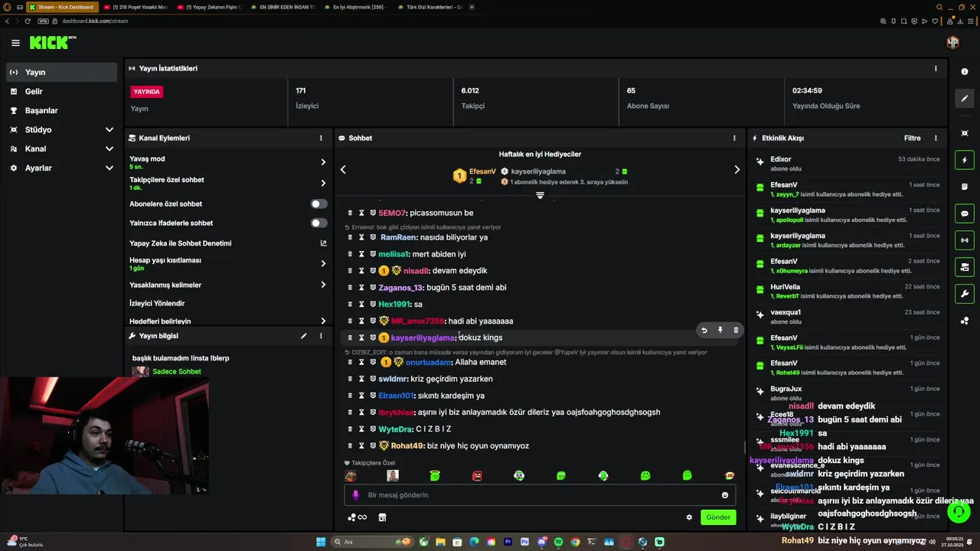
Task: Click the info icon in right sidebar
Action: click(x=964, y=71)
